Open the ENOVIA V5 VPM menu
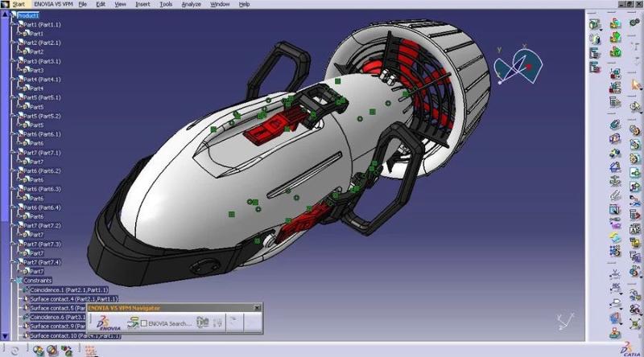The image size is (644, 357). coord(53,4)
